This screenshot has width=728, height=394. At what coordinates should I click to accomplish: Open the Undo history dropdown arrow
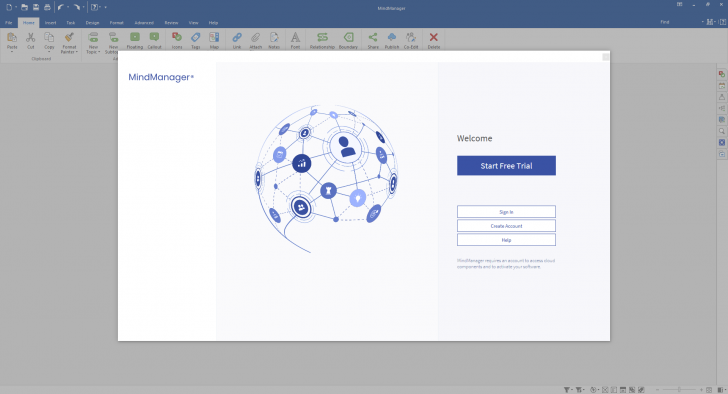point(68,7)
